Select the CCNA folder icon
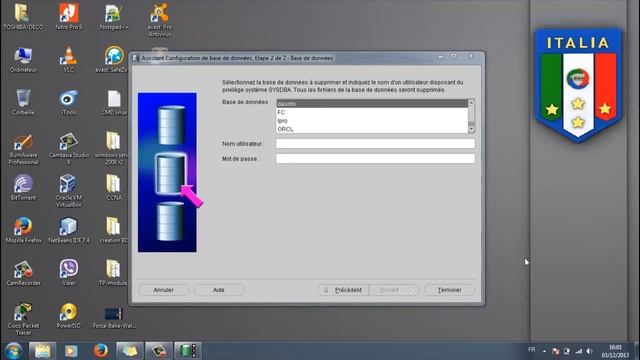 (x=114, y=187)
